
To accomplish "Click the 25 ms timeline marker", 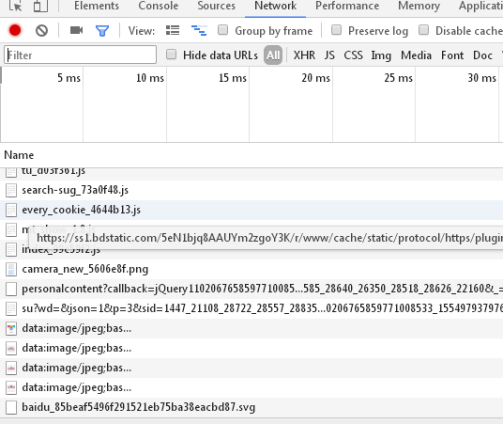I will click(398, 78).
